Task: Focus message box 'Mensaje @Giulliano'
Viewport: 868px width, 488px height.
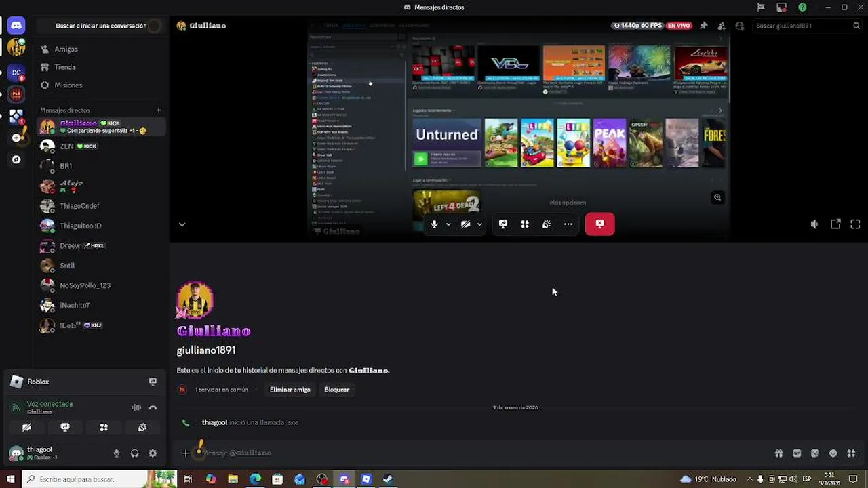Action: (x=475, y=453)
